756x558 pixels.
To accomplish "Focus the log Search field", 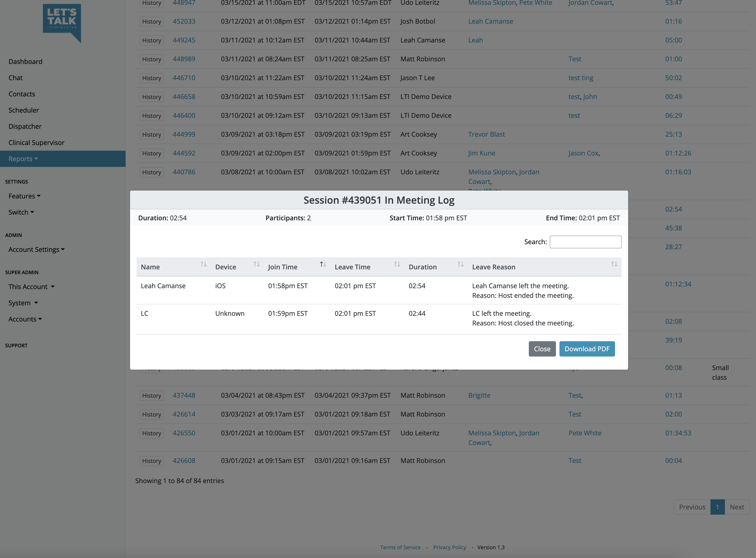I will click(x=585, y=242).
